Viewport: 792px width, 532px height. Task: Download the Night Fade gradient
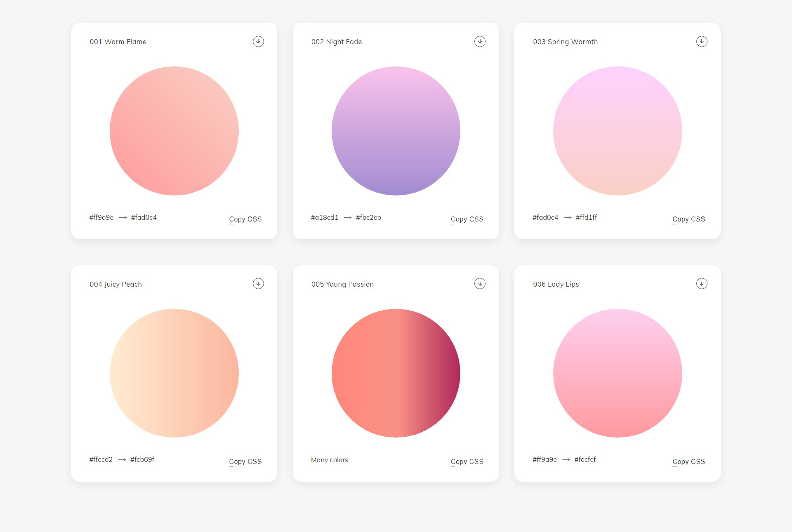click(480, 41)
